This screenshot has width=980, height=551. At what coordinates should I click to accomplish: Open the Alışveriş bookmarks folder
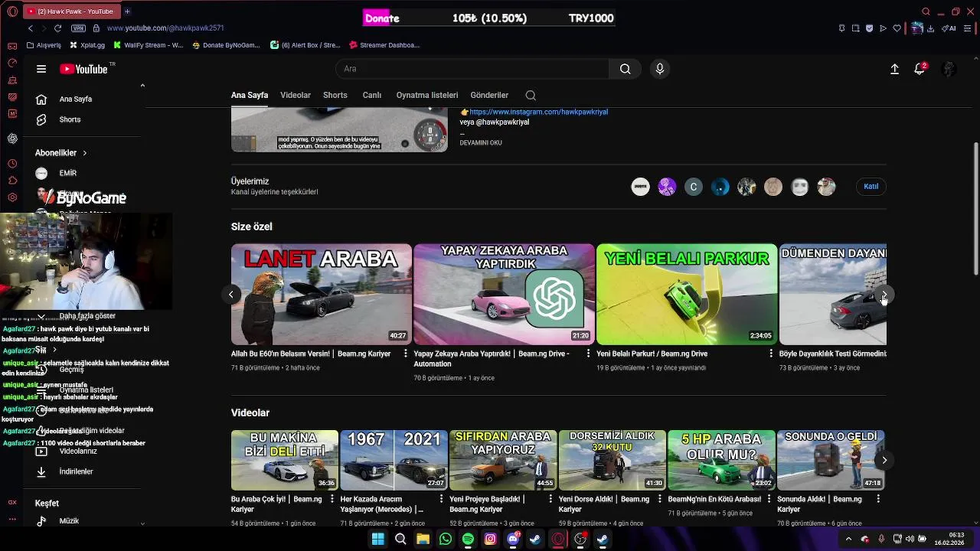pyautogui.click(x=44, y=45)
